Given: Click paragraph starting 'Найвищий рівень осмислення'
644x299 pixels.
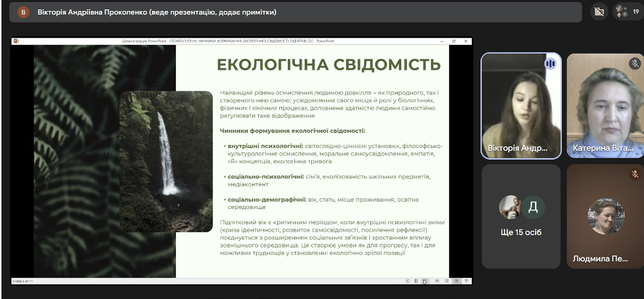Looking at the screenshot, I should [x=329, y=105].
